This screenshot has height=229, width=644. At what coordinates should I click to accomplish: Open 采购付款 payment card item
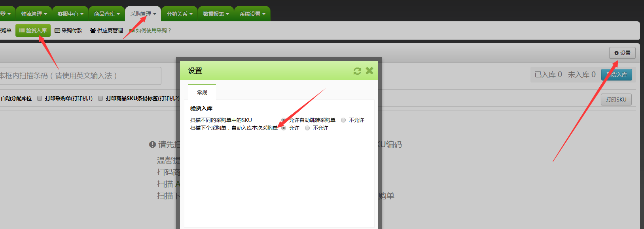[68, 30]
